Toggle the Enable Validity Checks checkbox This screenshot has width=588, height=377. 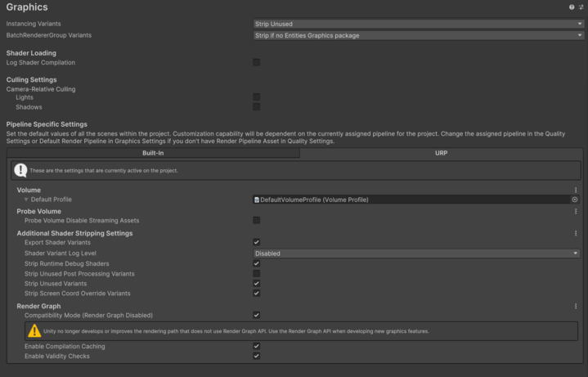[x=257, y=357]
